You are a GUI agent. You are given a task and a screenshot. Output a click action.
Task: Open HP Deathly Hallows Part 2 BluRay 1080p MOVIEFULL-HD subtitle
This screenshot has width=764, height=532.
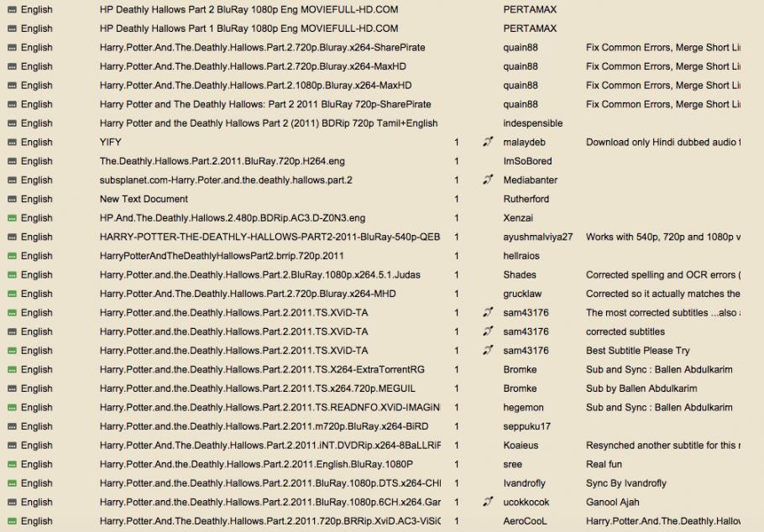(249, 10)
